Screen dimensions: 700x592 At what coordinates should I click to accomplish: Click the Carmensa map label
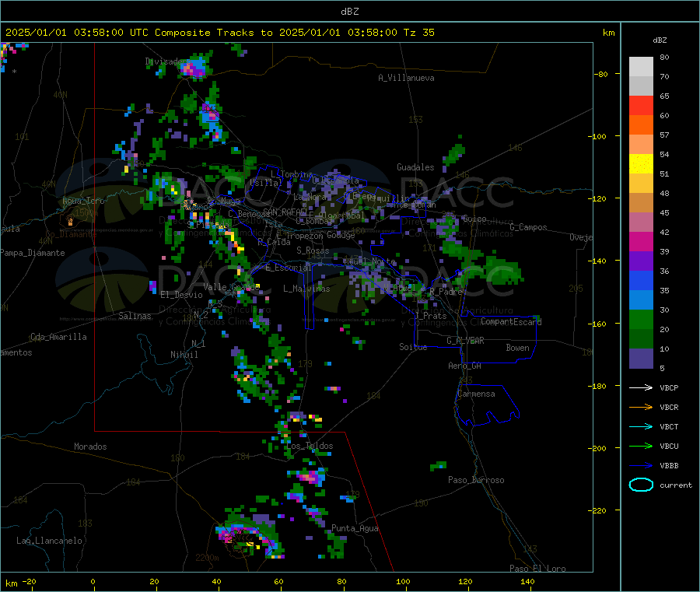476,394
